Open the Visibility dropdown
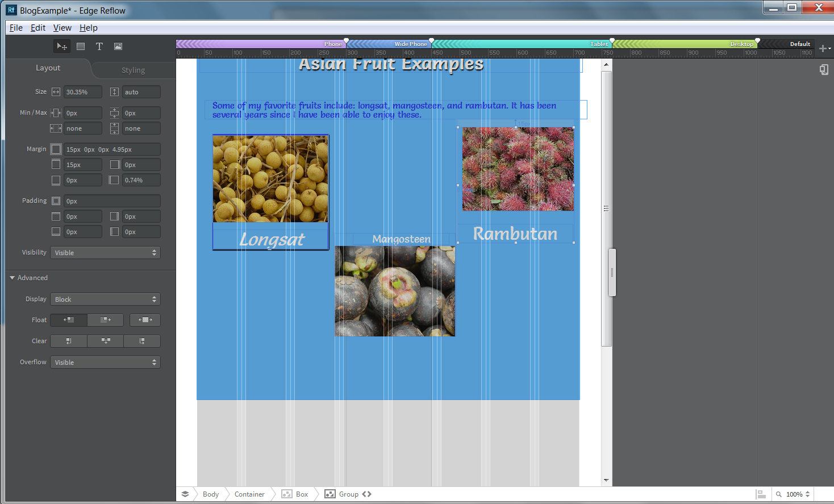This screenshot has width=834, height=504. [105, 252]
